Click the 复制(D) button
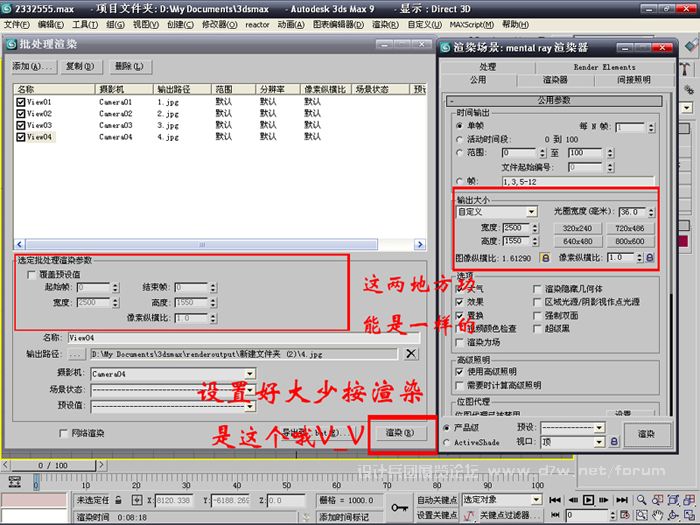 80,67
